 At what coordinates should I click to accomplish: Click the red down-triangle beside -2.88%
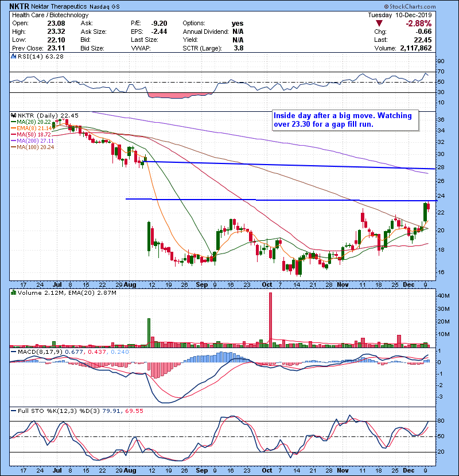click(379, 24)
